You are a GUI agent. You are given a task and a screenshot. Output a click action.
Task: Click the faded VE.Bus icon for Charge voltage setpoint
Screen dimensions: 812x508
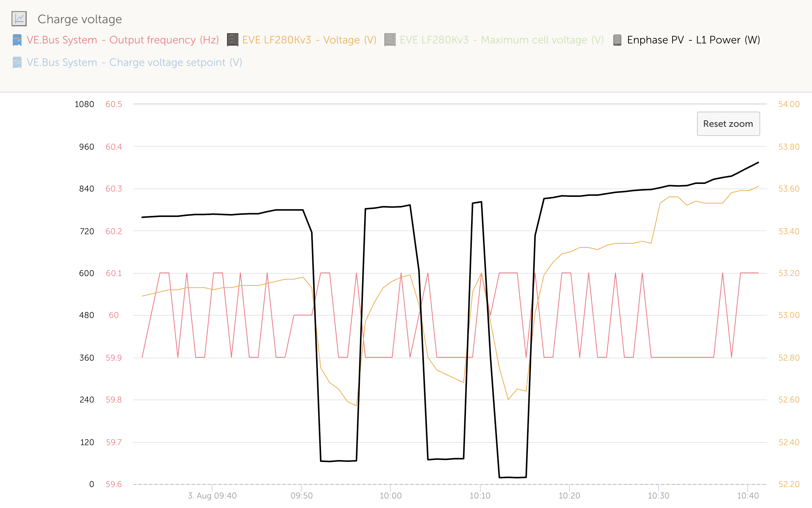[17, 62]
